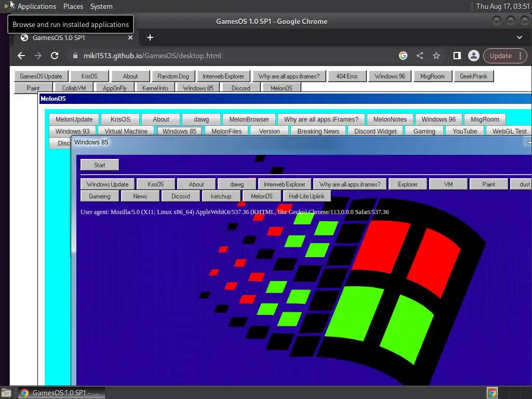Click Breaking News in MelonOS
Image resolution: width=532 pixels, height=399 pixels.
[318, 131]
